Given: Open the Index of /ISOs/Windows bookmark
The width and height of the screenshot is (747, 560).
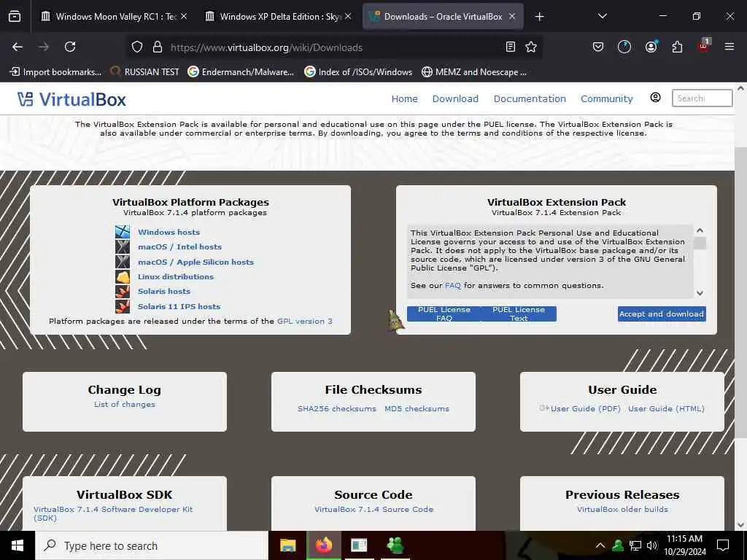Looking at the screenshot, I should 358,72.
